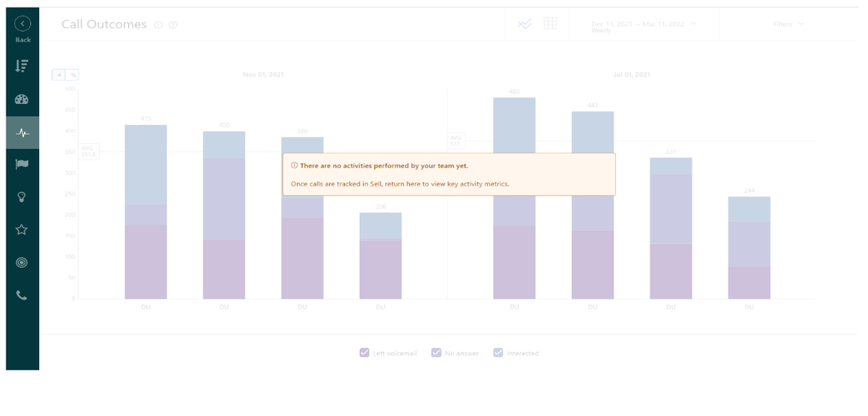Disable the Interested legend checkbox
Screen dimensions: 868x416
(498, 353)
